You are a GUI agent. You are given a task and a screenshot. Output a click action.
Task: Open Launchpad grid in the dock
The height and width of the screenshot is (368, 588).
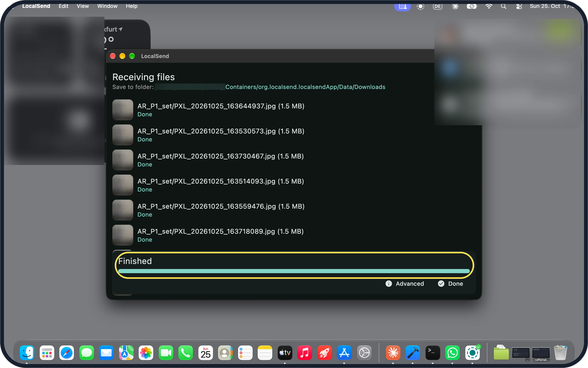[x=47, y=353]
